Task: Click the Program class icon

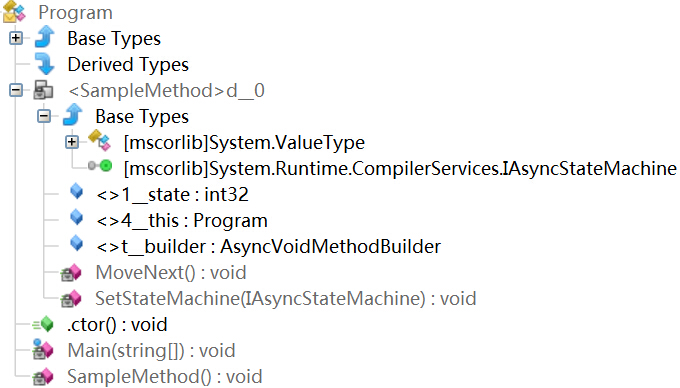Action: point(14,12)
